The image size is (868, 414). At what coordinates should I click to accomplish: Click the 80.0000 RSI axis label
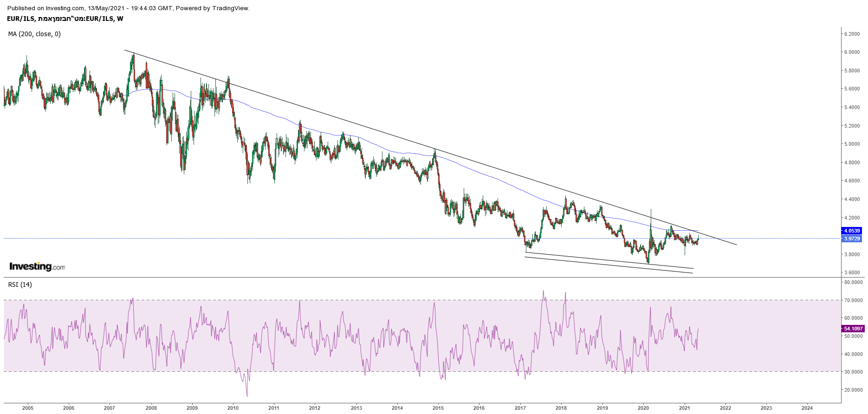pyautogui.click(x=853, y=282)
